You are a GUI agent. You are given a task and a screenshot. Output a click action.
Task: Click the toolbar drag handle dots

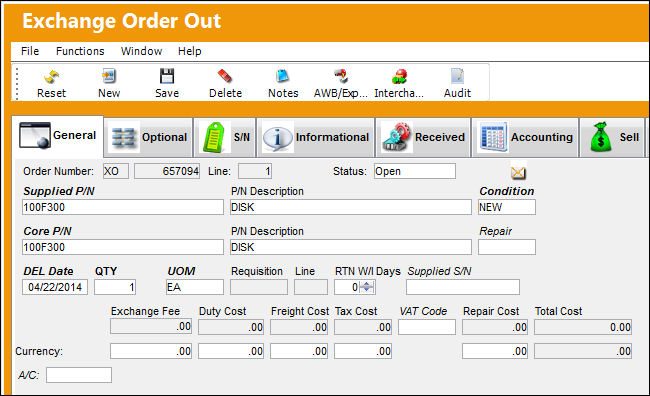point(17,83)
